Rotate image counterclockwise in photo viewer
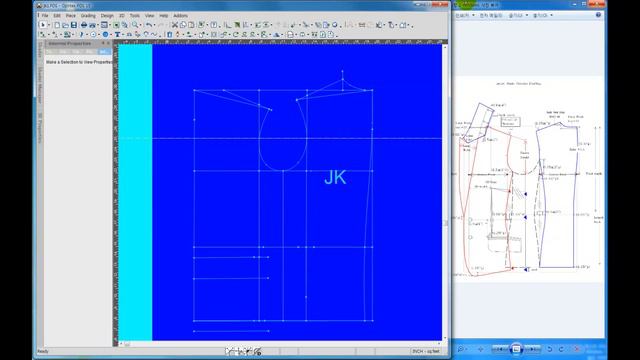The width and height of the screenshot is (640, 360). 549,349
